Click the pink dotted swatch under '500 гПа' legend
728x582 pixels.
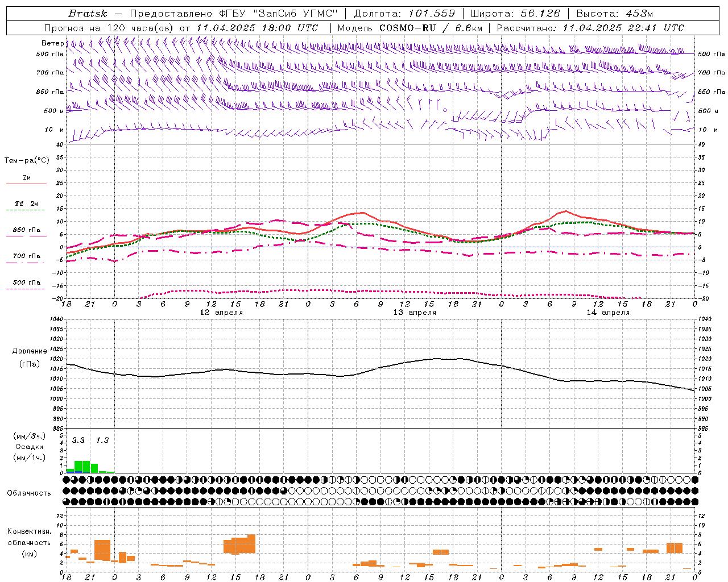[26, 289]
